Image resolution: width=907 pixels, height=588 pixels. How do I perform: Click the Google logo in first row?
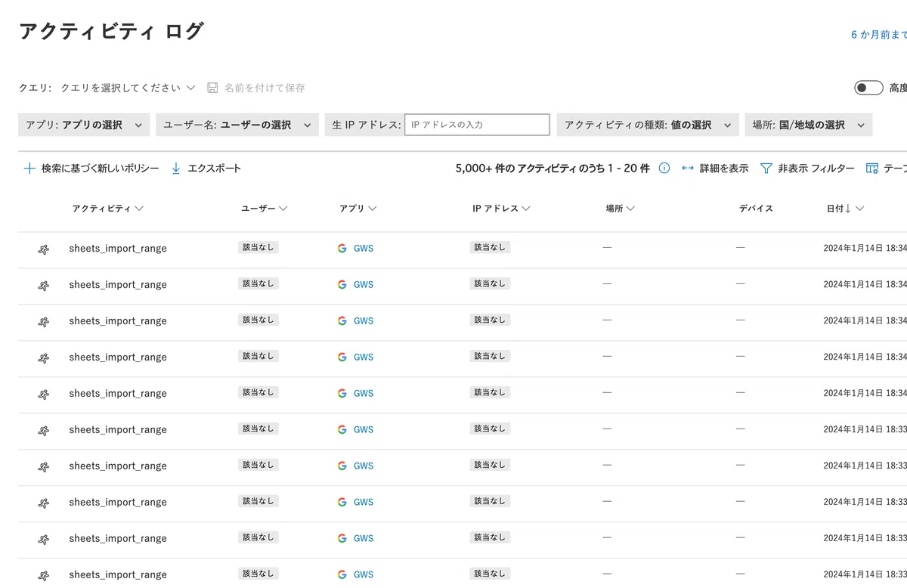tap(342, 248)
